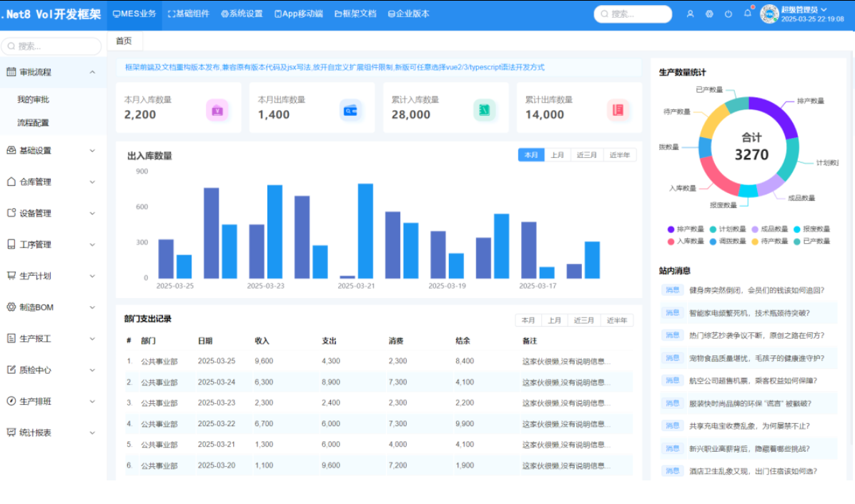Select 近三月 in 出入库数量 chart
Viewport: 855px width, 504px height.
[x=587, y=155]
